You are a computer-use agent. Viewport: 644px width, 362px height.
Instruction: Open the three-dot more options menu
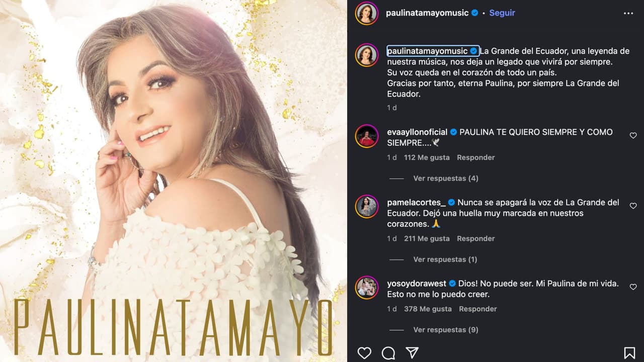point(628,14)
